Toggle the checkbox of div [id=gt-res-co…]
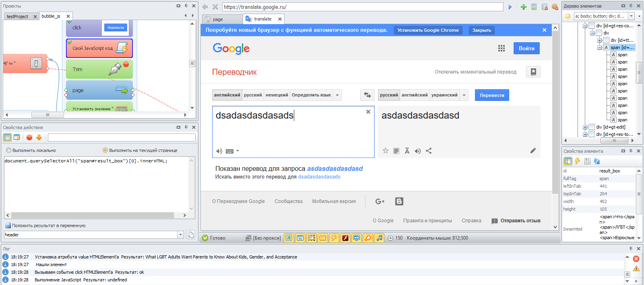644x285 pixels. (592, 26)
